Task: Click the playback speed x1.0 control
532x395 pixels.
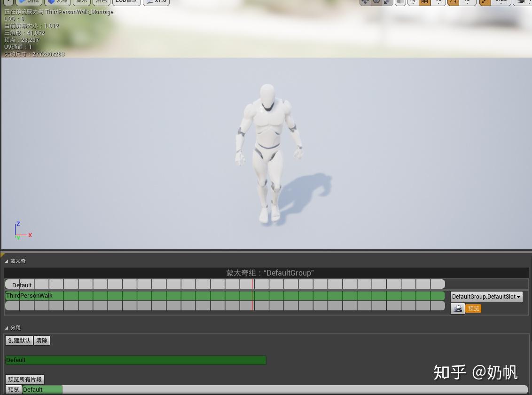Action: point(156,1)
